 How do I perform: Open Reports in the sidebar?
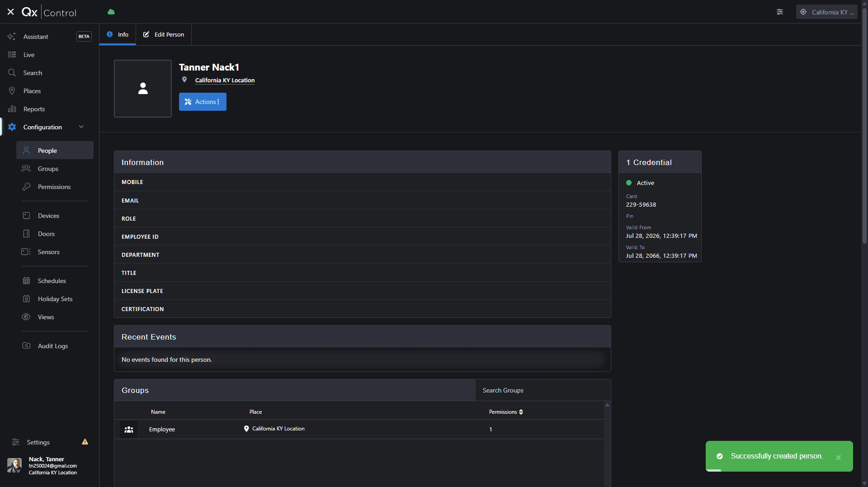pos(49,109)
